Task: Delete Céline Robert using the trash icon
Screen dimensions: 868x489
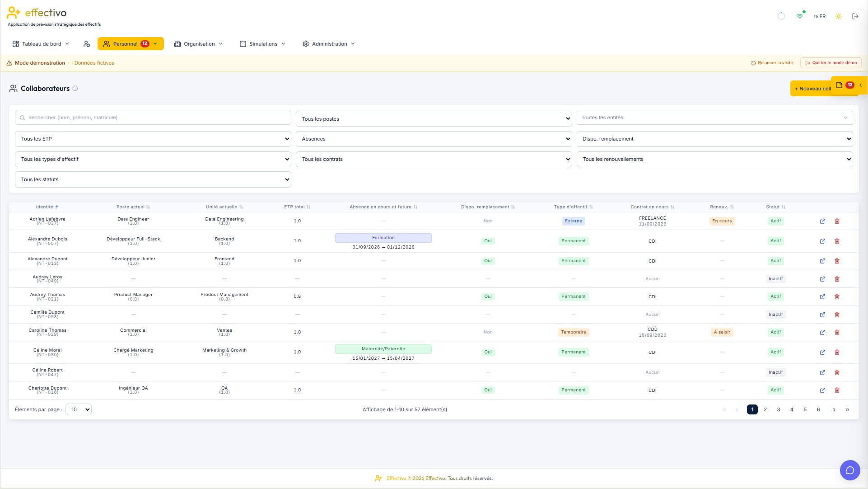Action: (x=837, y=372)
